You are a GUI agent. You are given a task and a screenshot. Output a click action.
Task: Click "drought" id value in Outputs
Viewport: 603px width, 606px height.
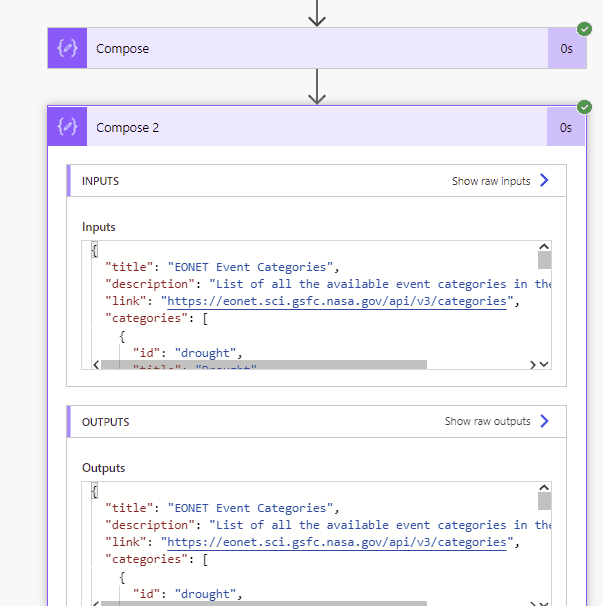coord(205,594)
